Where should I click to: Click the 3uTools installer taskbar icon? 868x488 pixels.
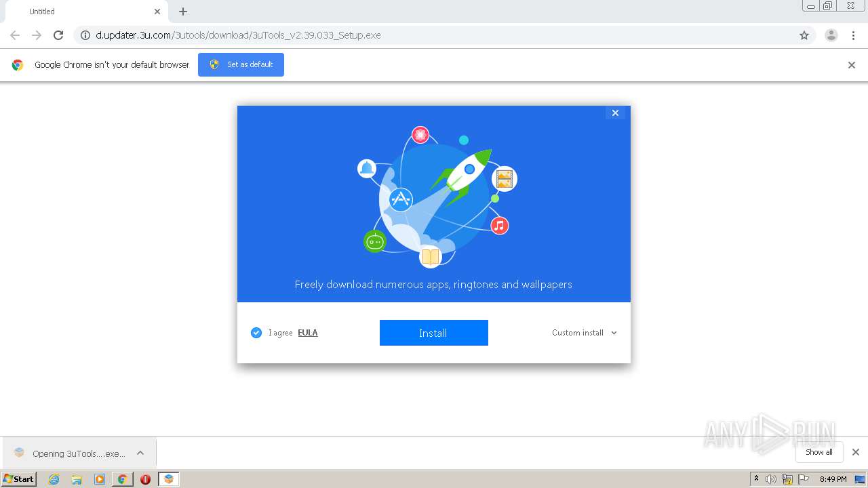pyautogui.click(x=168, y=479)
